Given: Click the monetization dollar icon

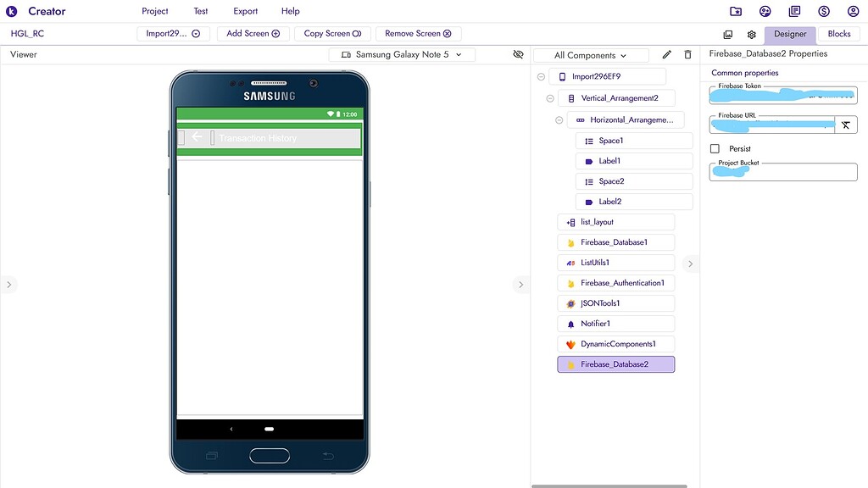Looking at the screenshot, I should pyautogui.click(x=823, y=11).
